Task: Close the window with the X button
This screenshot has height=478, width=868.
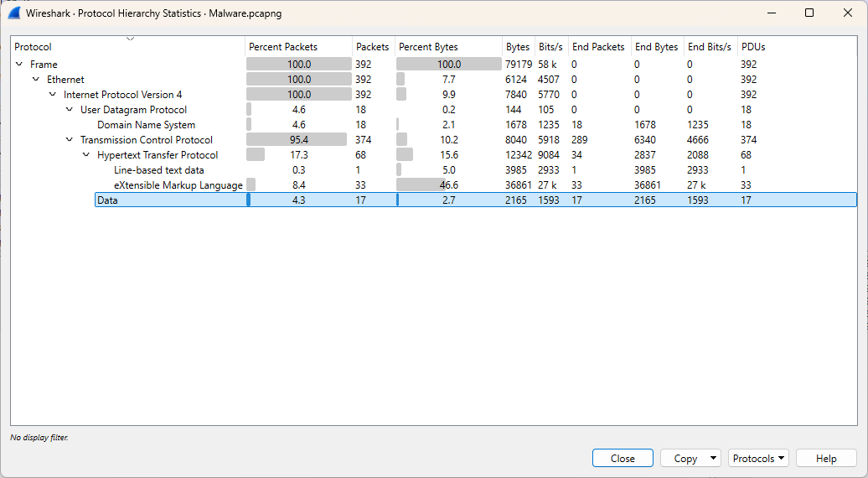Action: click(848, 13)
